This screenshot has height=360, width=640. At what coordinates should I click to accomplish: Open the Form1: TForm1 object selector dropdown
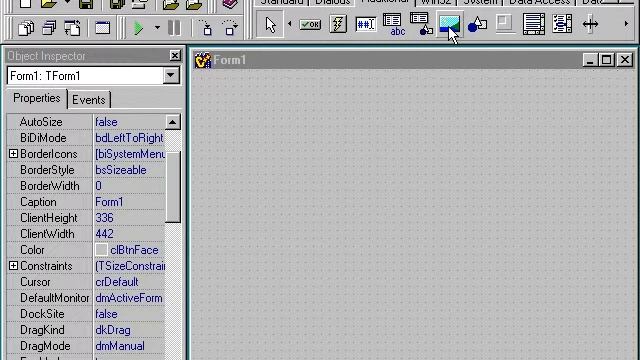coord(171,76)
